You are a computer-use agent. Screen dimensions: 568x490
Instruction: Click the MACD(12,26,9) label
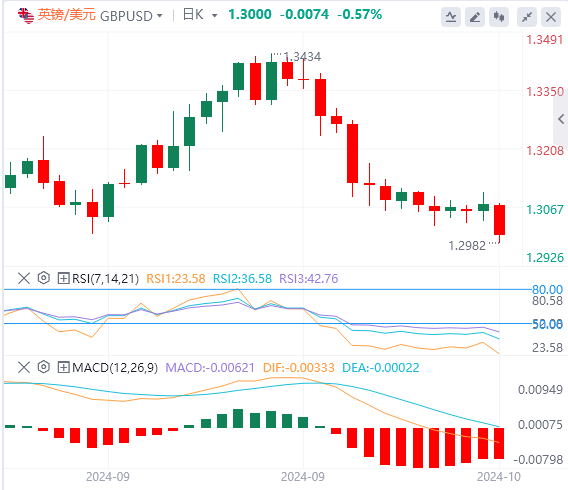115,368
